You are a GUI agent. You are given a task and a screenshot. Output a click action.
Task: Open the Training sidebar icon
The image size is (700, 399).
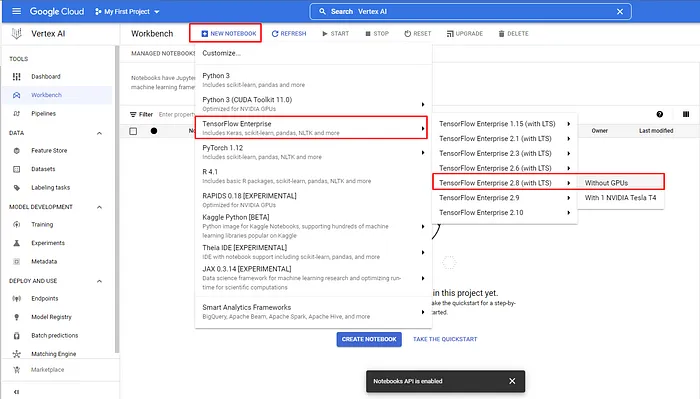click(17, 224)
